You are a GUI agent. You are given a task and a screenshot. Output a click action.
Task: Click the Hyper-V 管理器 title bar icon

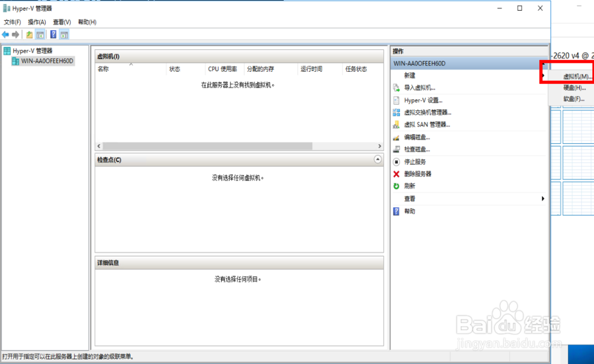pyautogui.click(x=6, y=8)
